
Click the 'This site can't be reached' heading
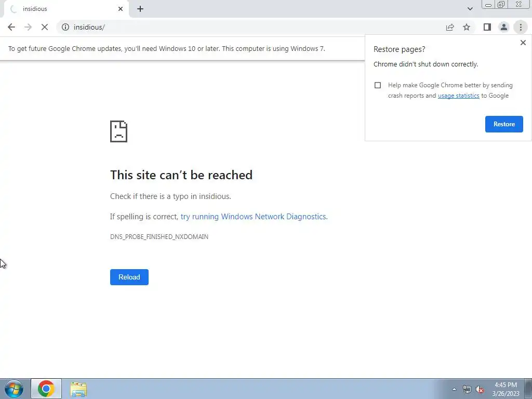point(181,175)
